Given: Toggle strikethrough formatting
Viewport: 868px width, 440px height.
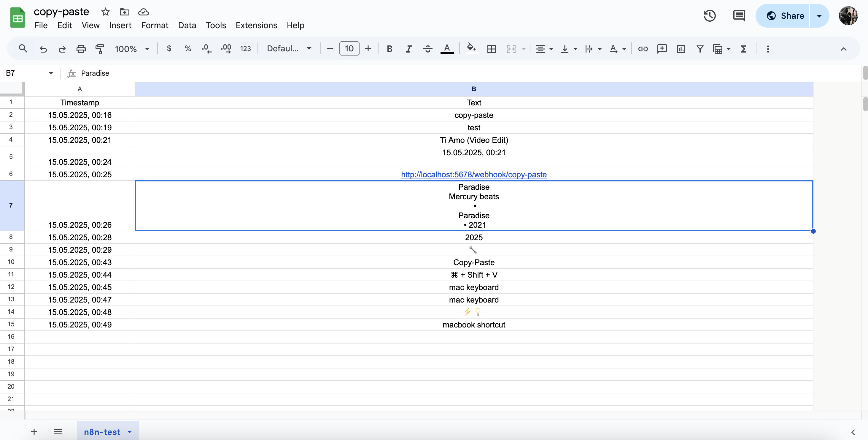Looking at the screenshot, I should pos(427,49).
